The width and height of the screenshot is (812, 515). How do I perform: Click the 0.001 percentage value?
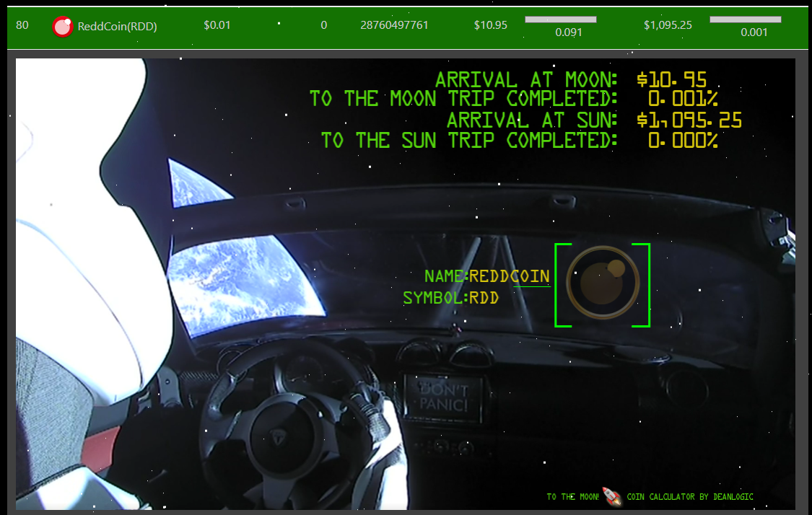[754, 32]
